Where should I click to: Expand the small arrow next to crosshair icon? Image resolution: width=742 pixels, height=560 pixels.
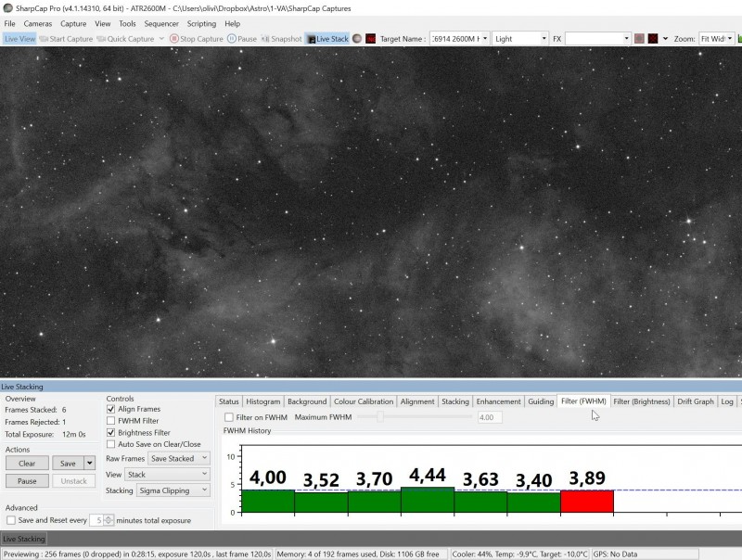[x=665, y=39]
